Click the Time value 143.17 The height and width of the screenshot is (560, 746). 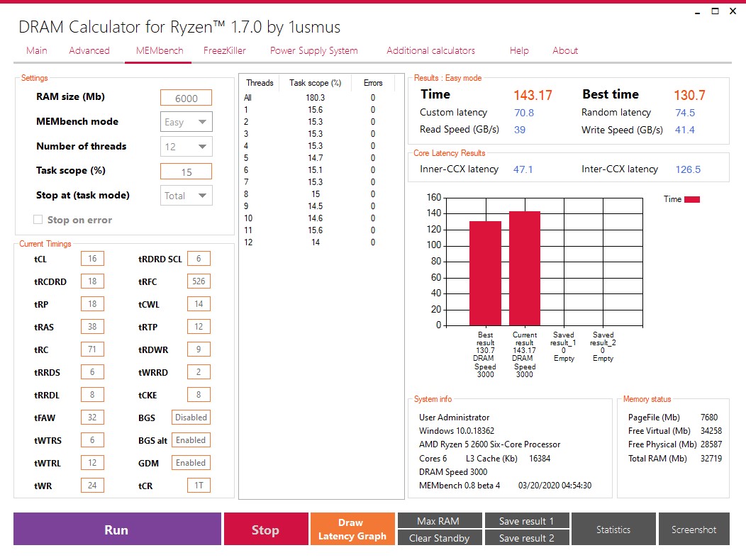point(533,95)
